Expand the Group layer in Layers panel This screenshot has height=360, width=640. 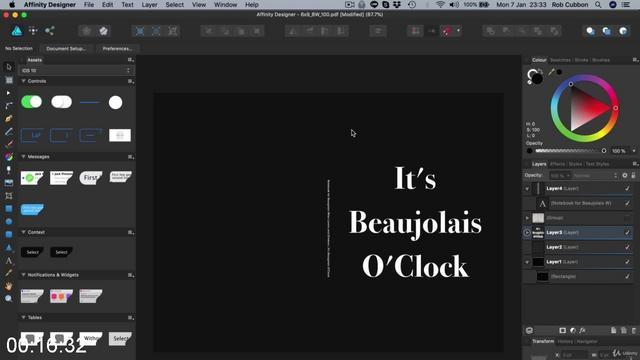[x=527, y=218]
